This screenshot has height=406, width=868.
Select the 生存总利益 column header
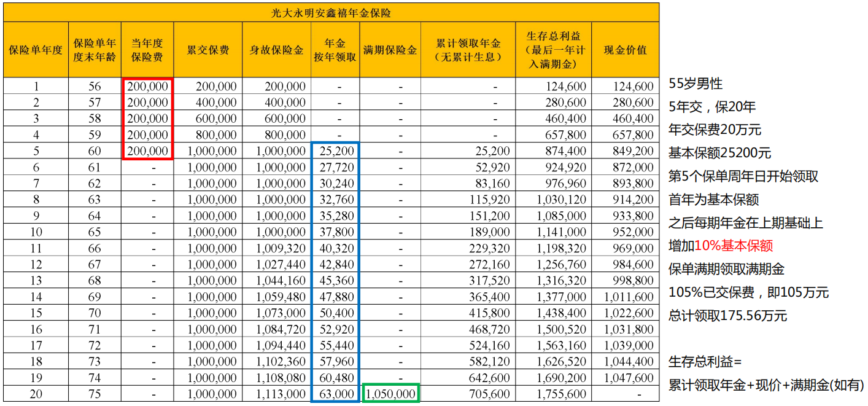[554, 50]
